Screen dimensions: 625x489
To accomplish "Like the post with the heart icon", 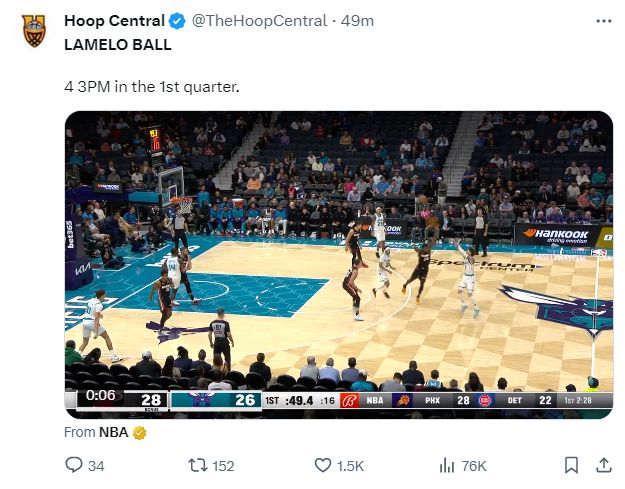I will coord(323,465).
